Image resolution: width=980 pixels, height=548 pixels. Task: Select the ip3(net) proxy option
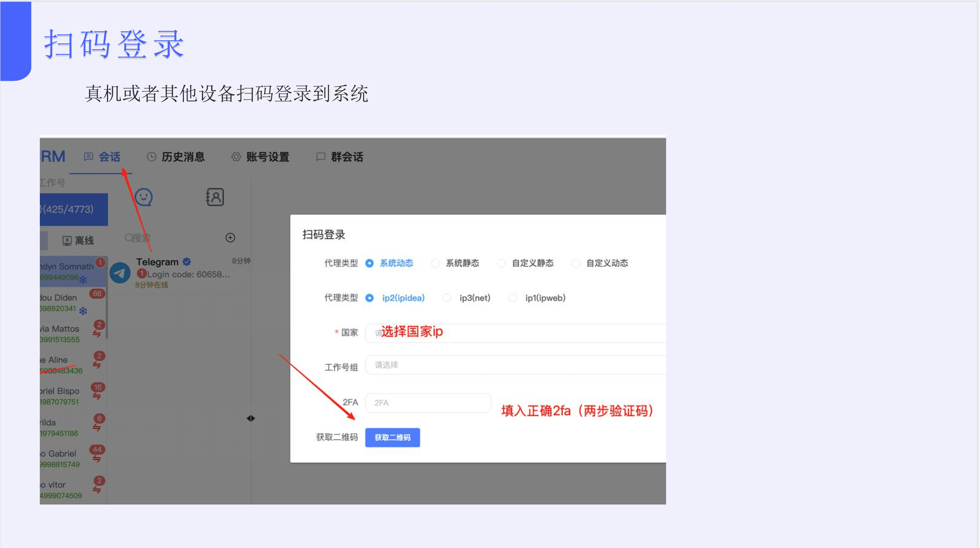click(x=447, y=298)
